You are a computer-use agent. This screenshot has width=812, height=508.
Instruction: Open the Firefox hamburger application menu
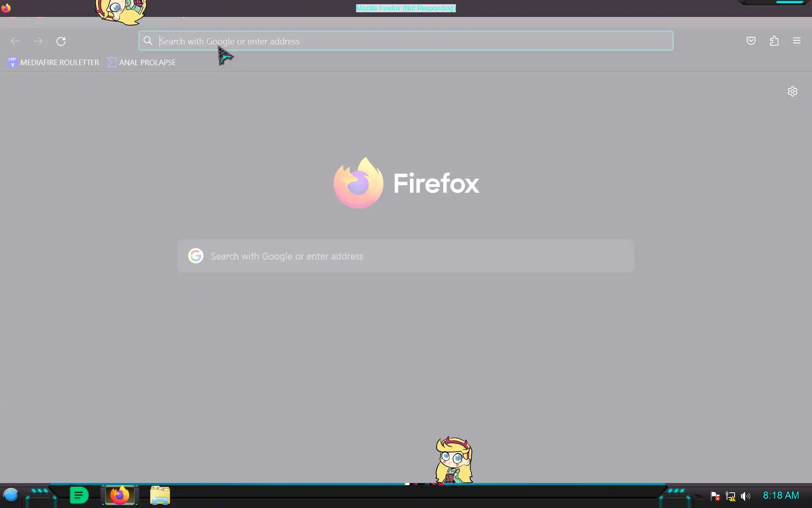point(796,41)
